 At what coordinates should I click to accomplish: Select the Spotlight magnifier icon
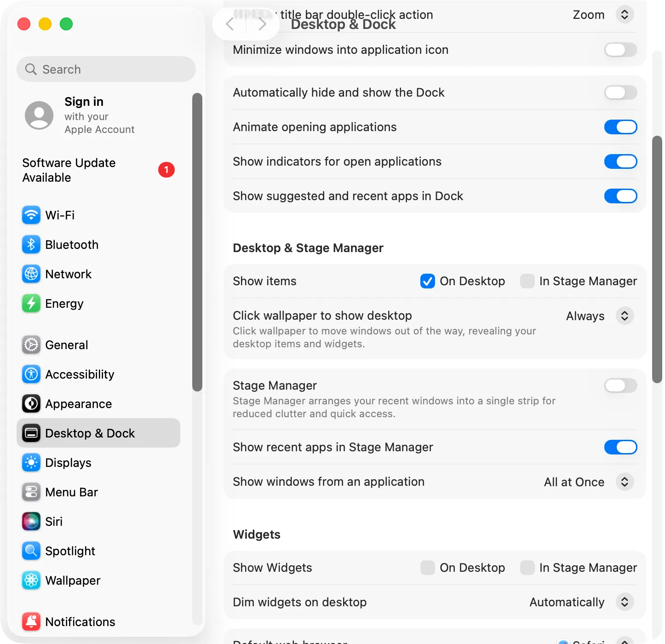(x=31, y=551)
